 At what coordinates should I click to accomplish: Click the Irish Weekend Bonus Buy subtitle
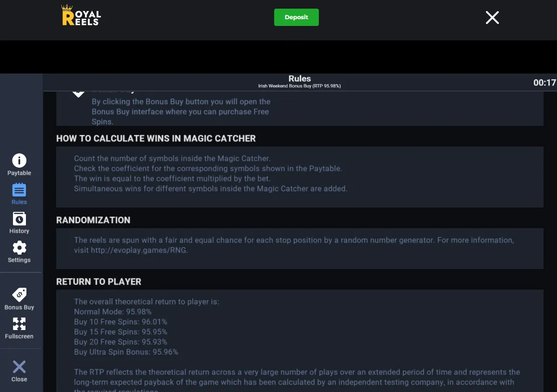pos(300,86)
